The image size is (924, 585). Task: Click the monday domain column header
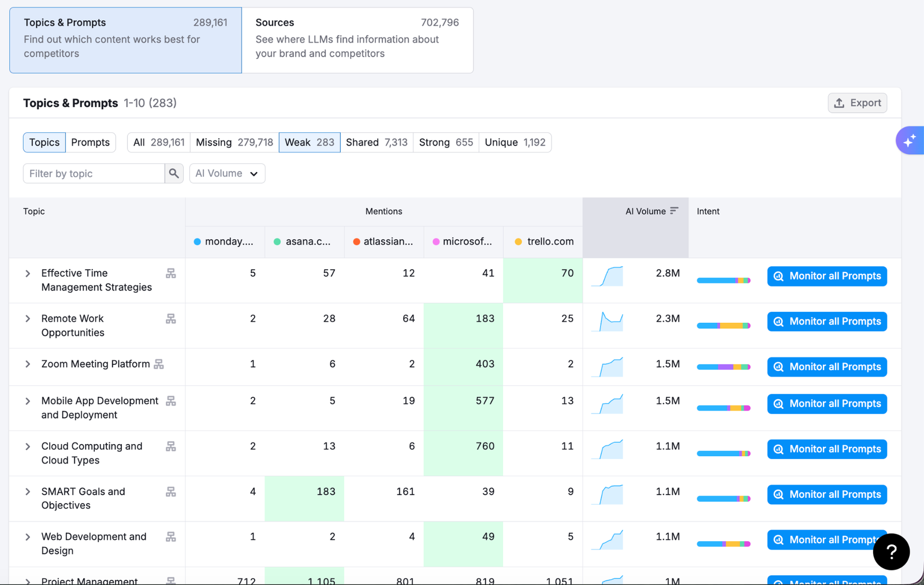coord(225,241)
